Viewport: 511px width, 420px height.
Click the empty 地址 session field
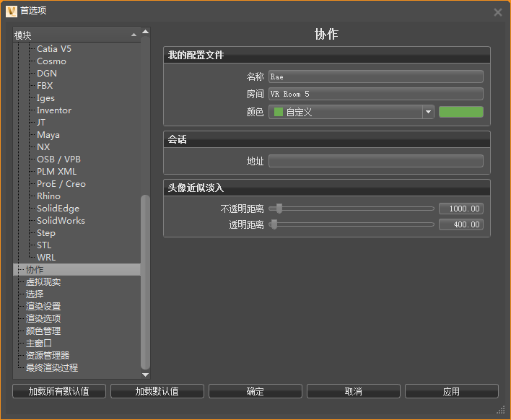pos(376,161)
